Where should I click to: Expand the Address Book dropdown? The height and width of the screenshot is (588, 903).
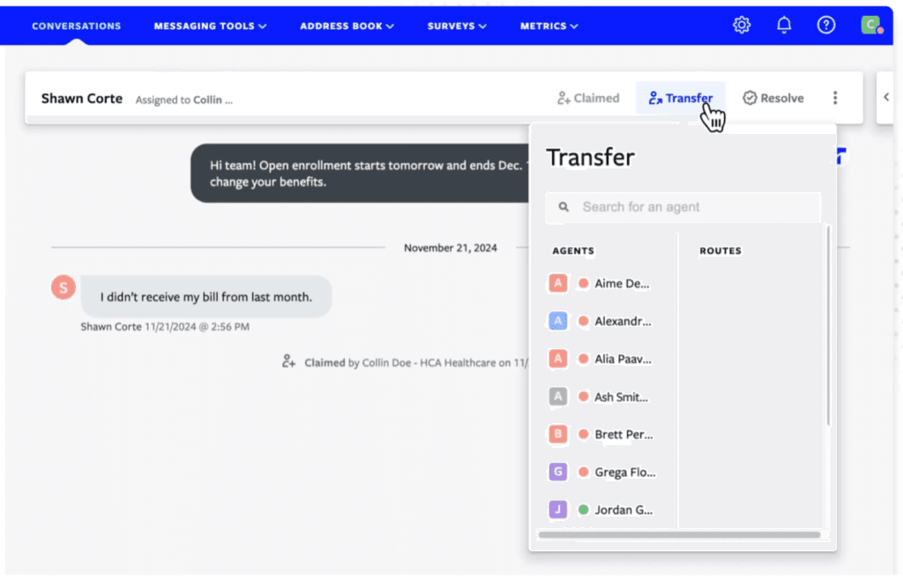click(347, 26)
